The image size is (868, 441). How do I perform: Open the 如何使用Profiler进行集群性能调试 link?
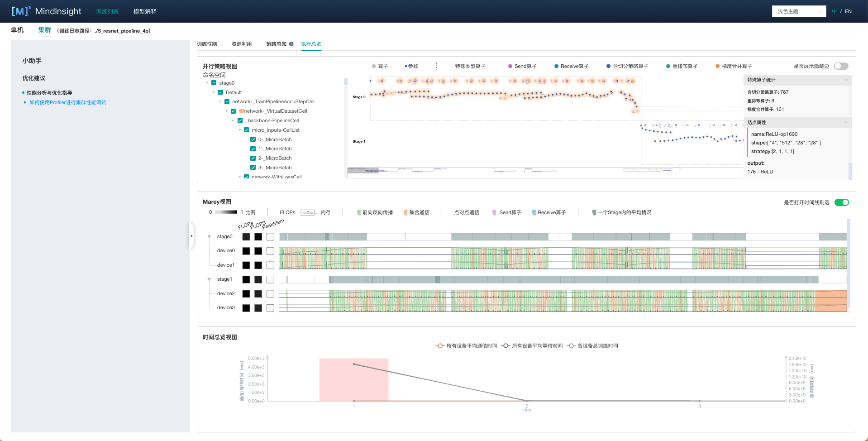tap(68, 102)
